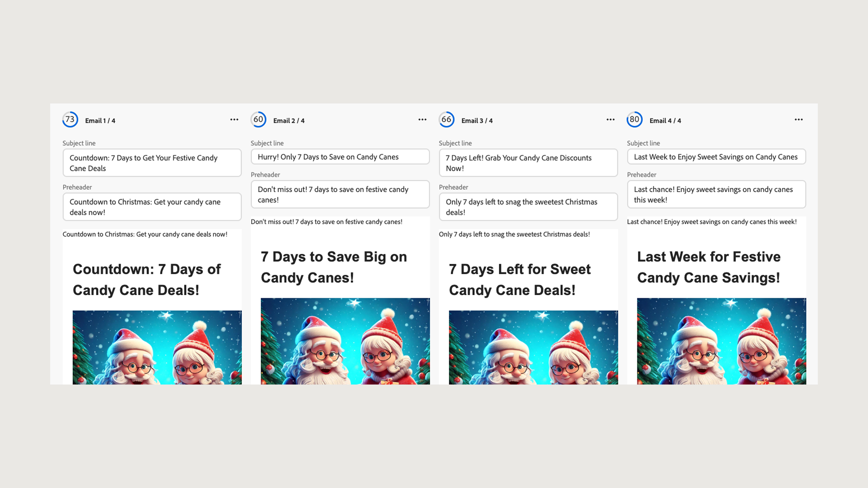Edit the Email 1 subject line field
The height and width of the screenshot is (488, 868).
pos(152,163)
